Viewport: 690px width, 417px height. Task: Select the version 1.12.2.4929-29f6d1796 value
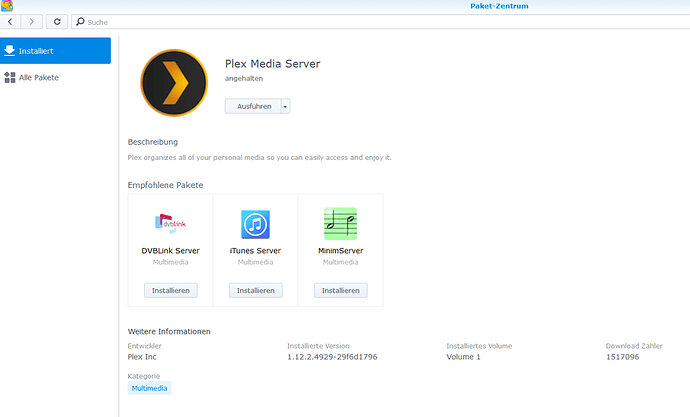click(x=332, y=357)
